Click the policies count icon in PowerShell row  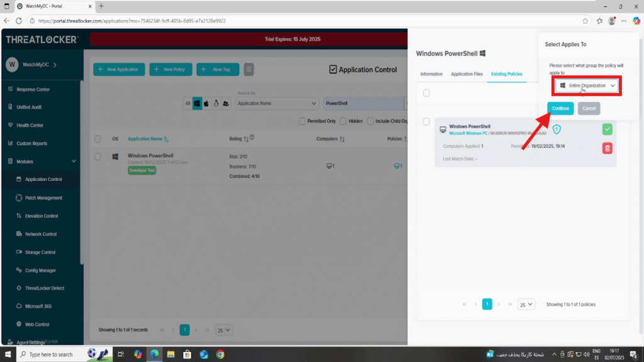(x=398, y=166)
